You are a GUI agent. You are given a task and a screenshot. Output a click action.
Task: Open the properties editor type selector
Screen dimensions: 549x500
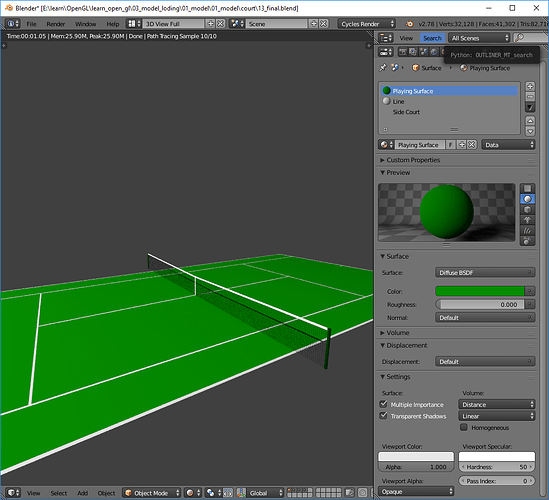(387, 52)
